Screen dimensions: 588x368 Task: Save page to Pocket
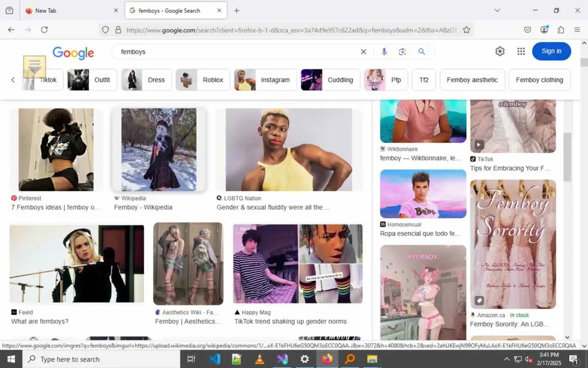527,30
